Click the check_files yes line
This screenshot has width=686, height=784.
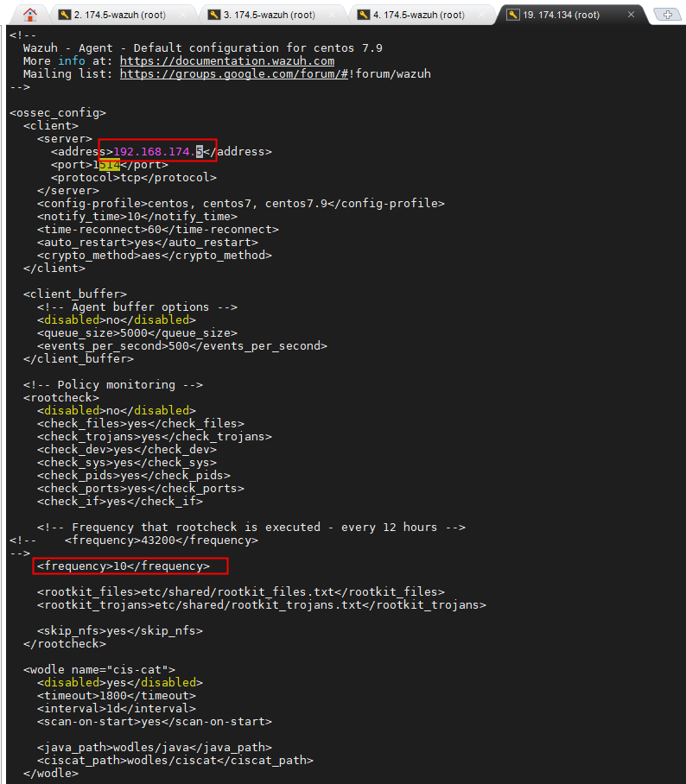point(141,423)
